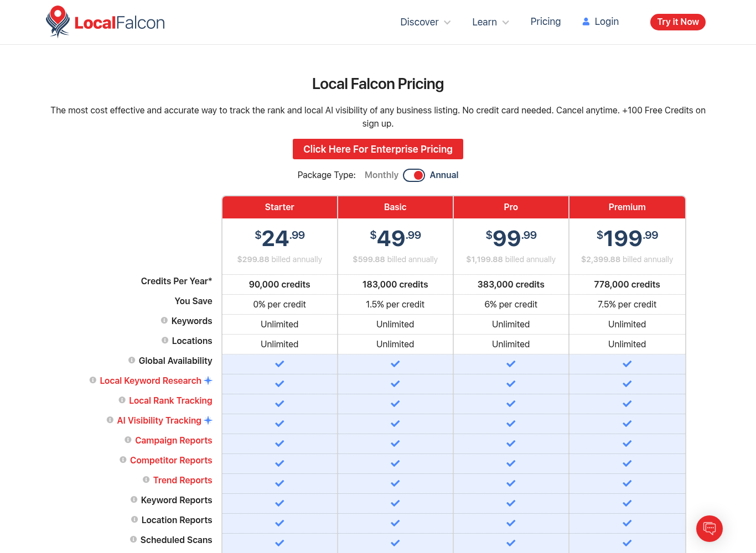Click the sparkle icon after Local Keyword Research
The height and width of the screenshot is (553, 756).
(208, 380)
